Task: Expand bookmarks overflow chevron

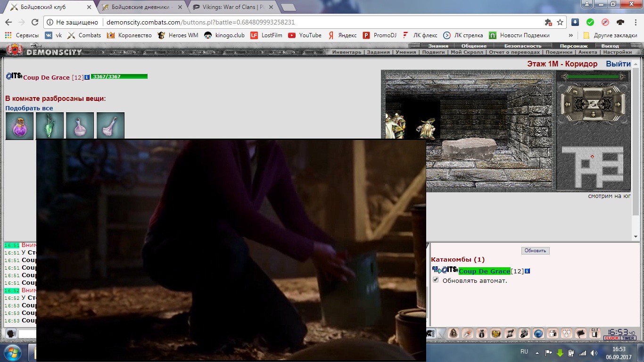Action: point(571,35)
